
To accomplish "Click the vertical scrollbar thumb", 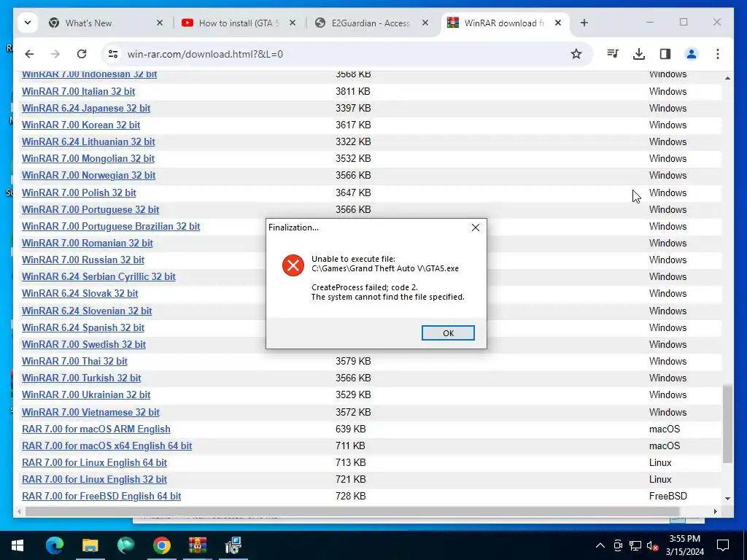I will point(727,424).
